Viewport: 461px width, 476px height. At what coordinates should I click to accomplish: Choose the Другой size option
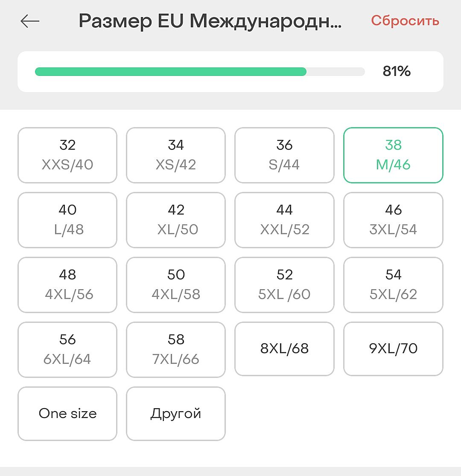[176, 414]
